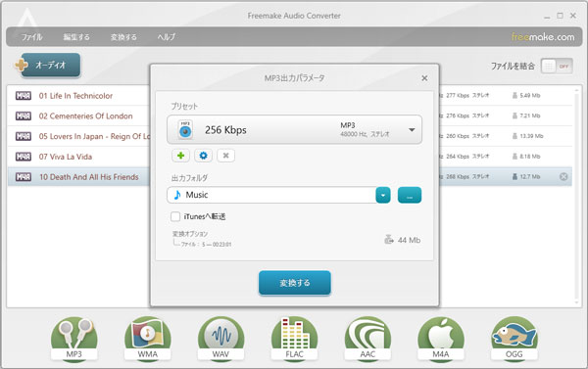
Task: Click M4A badge of 02 Cementeries Of London
Action: pyautogui.click(x=24, y=115)
